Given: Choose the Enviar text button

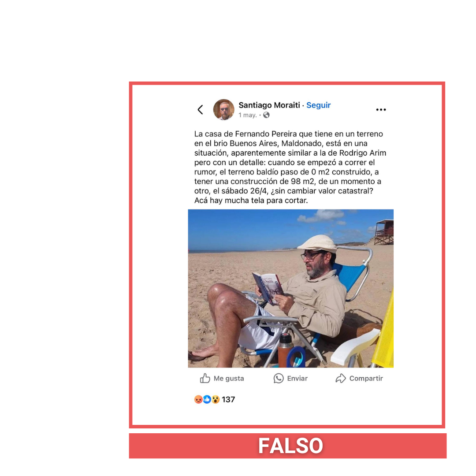Looking at the screenshot, I should coord(297,379).
